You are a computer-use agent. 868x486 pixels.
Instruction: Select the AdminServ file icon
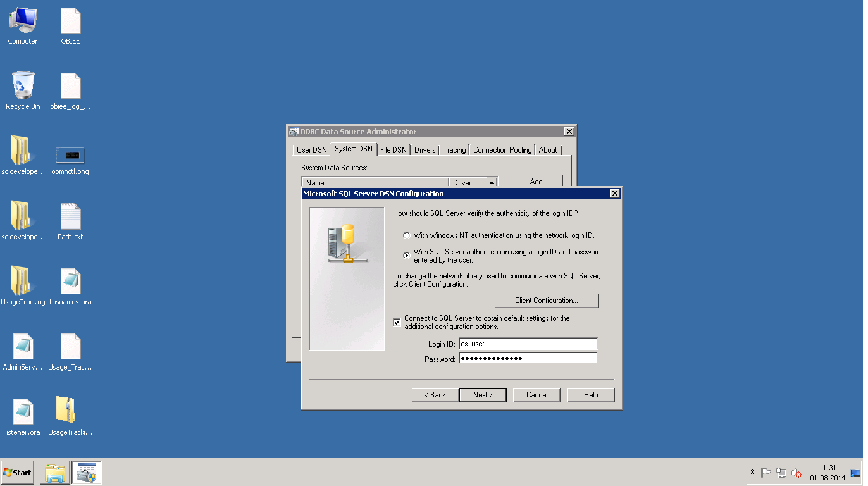click(23, 351)
